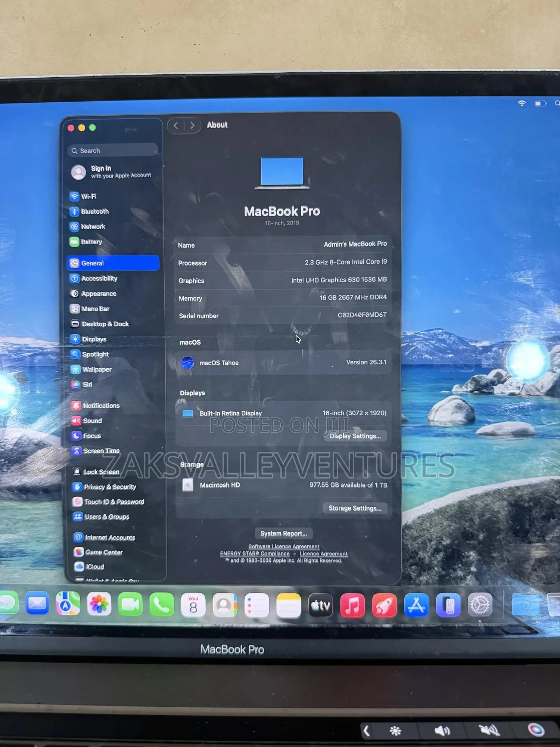Select Lock Screen in sidebar
560x747 pixels.
click(x=96, y=472)
